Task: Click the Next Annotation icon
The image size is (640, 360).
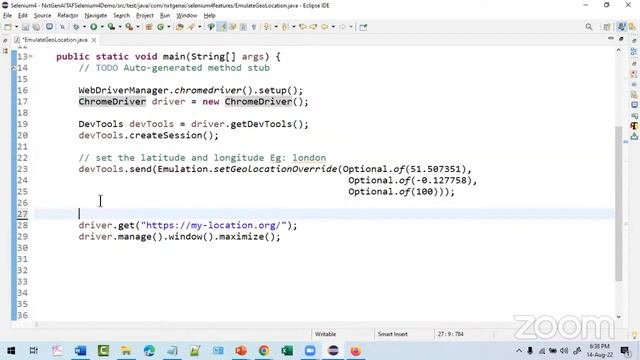Action: tap(267, 27)
